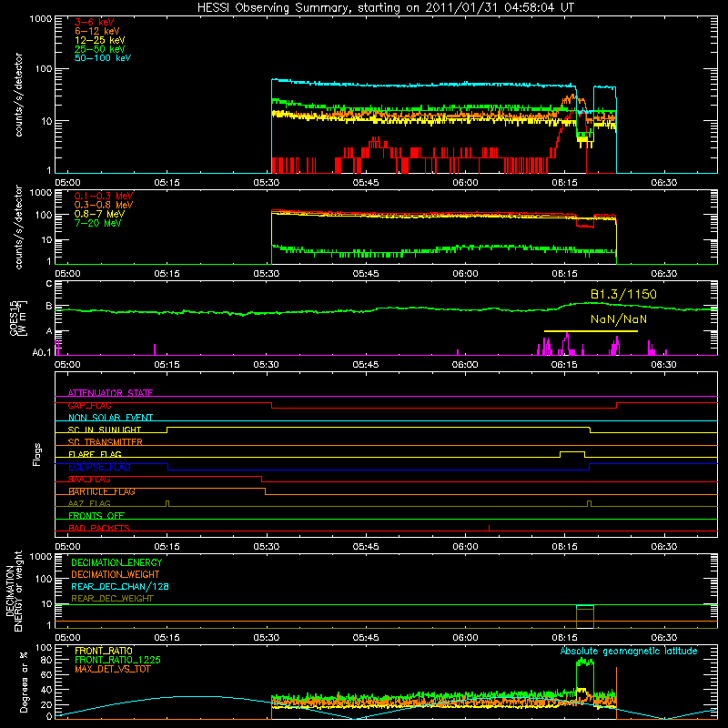Select the Degrees or % axis label

pos(24,682)
